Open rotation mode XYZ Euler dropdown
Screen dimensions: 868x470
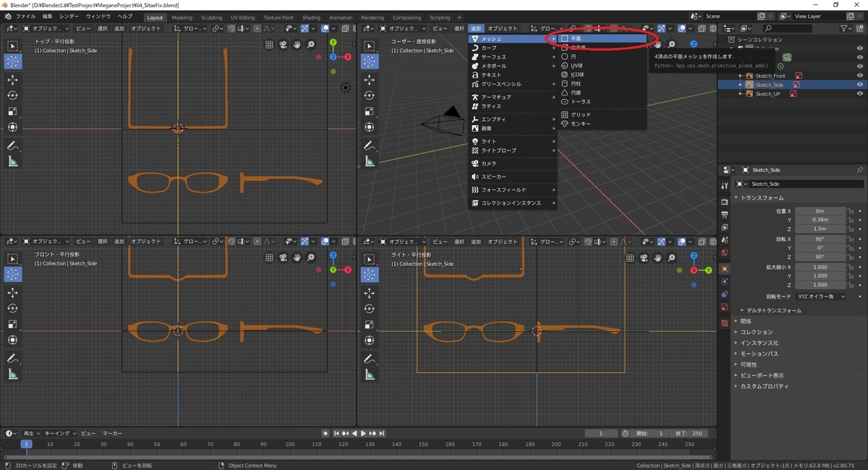pyautogui.click(x=821, y=296)
